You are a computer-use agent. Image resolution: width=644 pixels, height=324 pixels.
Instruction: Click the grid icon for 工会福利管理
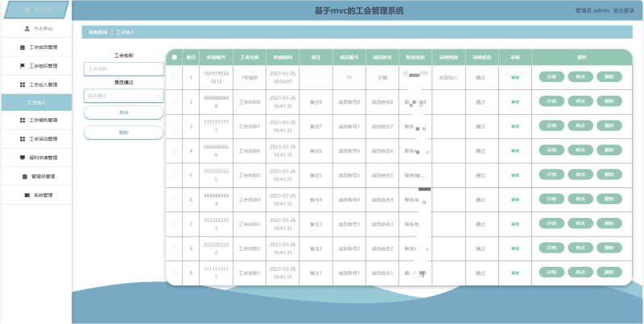[23, 120]
